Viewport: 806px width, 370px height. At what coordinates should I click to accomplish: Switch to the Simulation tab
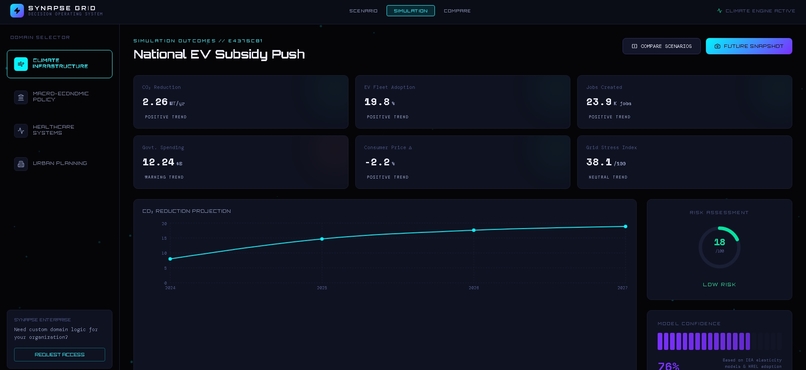[x=410, y=11]
